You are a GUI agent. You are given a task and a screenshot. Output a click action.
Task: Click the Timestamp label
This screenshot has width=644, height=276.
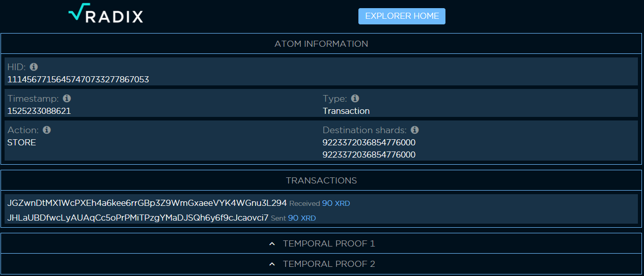33,99
